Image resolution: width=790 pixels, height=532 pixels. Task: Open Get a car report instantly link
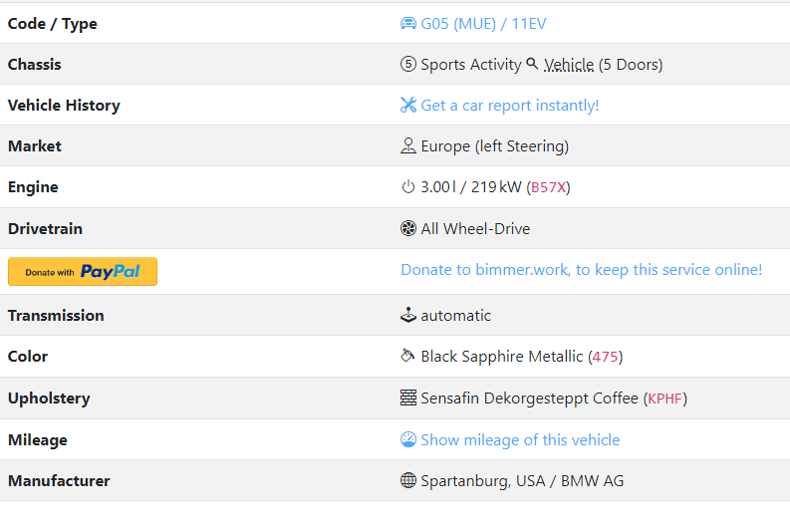510,106
